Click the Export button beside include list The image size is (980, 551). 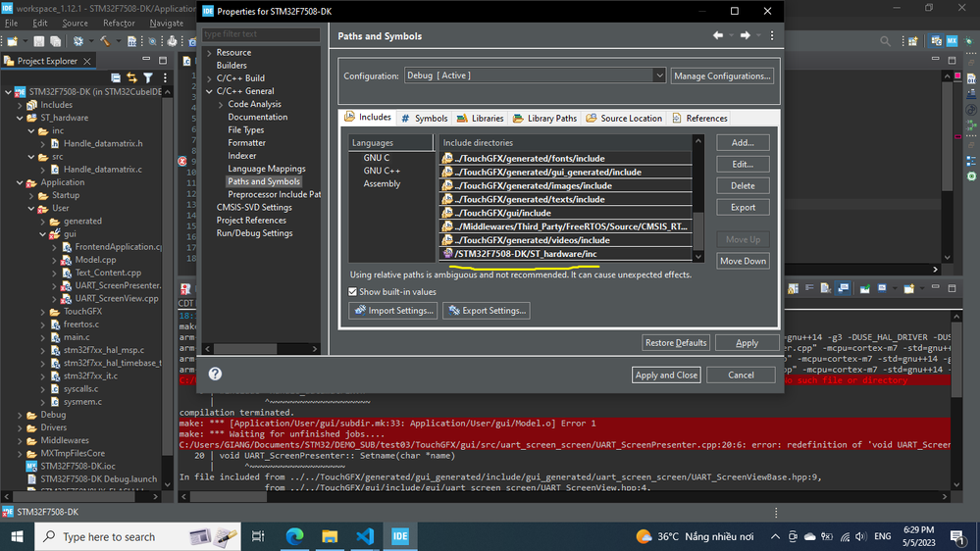[743, 208]
